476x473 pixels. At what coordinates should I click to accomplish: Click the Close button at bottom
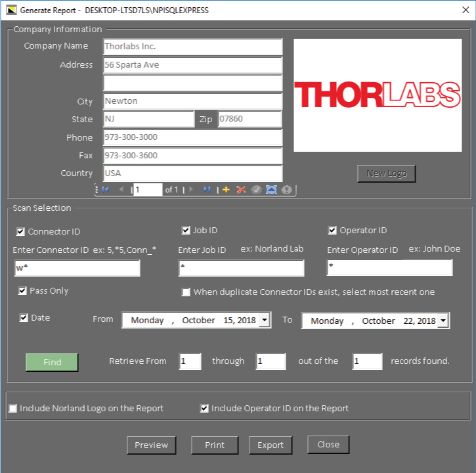point(328,445)
